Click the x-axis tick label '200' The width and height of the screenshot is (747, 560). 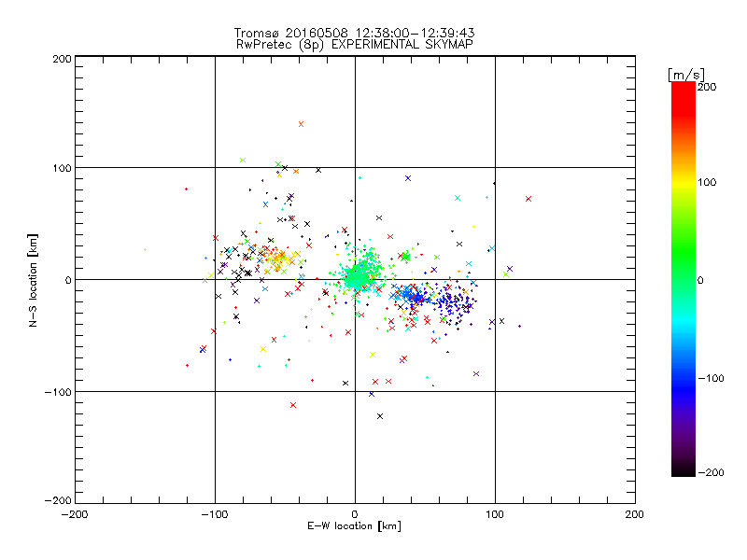[x=635, y=514]
